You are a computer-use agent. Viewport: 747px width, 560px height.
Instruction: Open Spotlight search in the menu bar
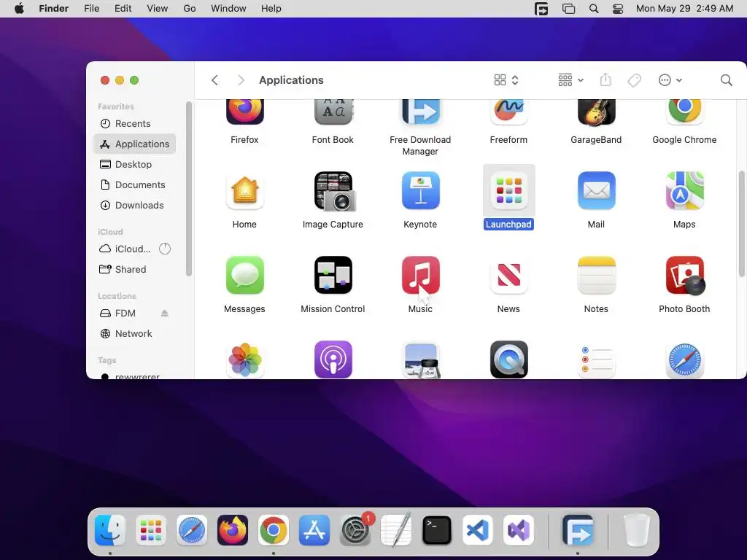594,9
